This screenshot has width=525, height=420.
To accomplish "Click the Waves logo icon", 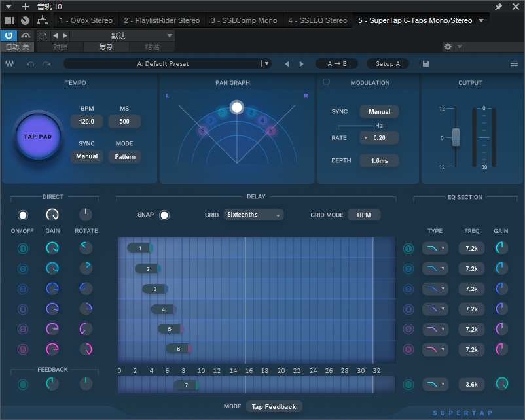I will [9, 63].
